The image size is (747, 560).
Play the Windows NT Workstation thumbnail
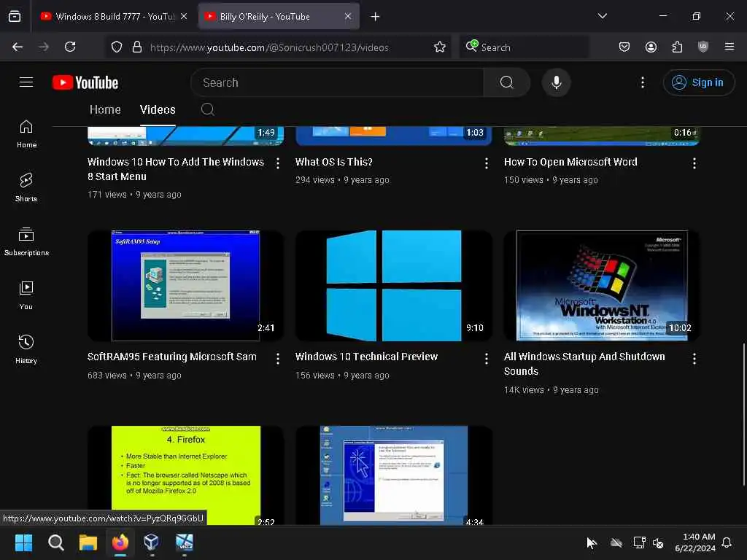602,286
